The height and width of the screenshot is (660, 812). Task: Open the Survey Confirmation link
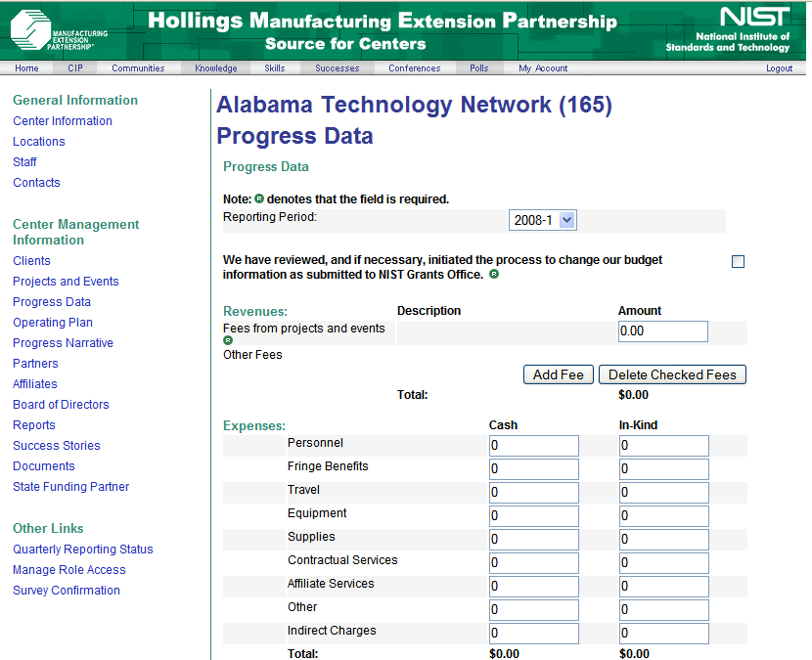[x=67, y=591]
